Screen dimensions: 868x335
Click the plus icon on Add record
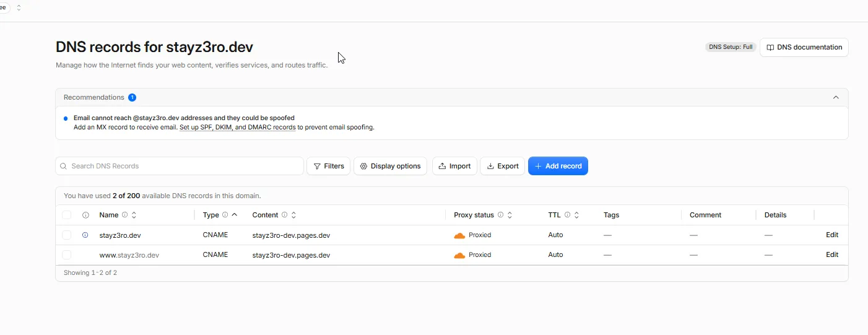[538, 166]
